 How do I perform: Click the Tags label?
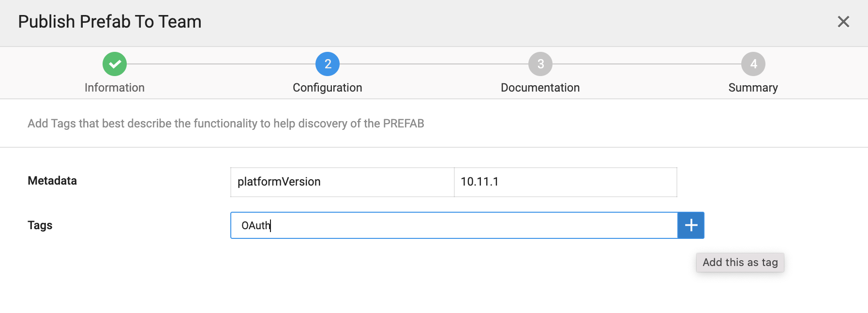tap(40, 225)
